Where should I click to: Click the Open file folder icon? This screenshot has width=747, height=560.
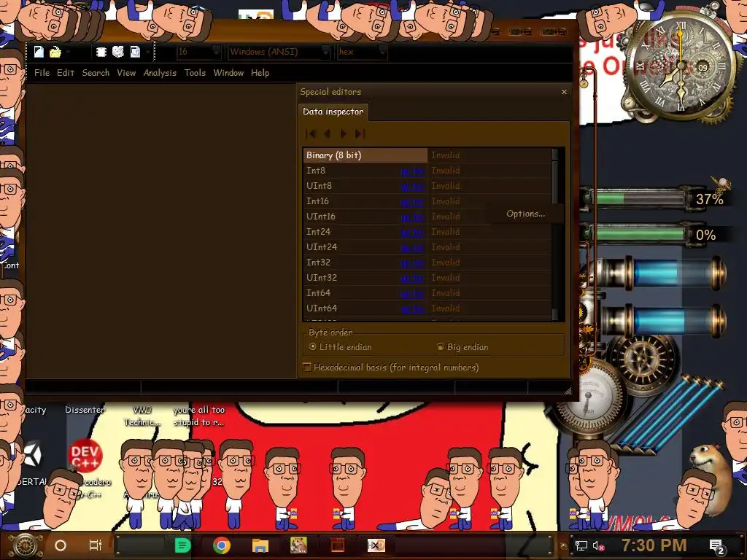(x=55, y=52)
